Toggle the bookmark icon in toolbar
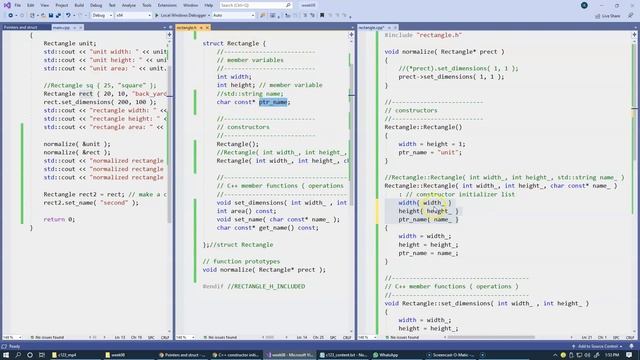Viewport: 640px width, 360px height. [322, 16]
